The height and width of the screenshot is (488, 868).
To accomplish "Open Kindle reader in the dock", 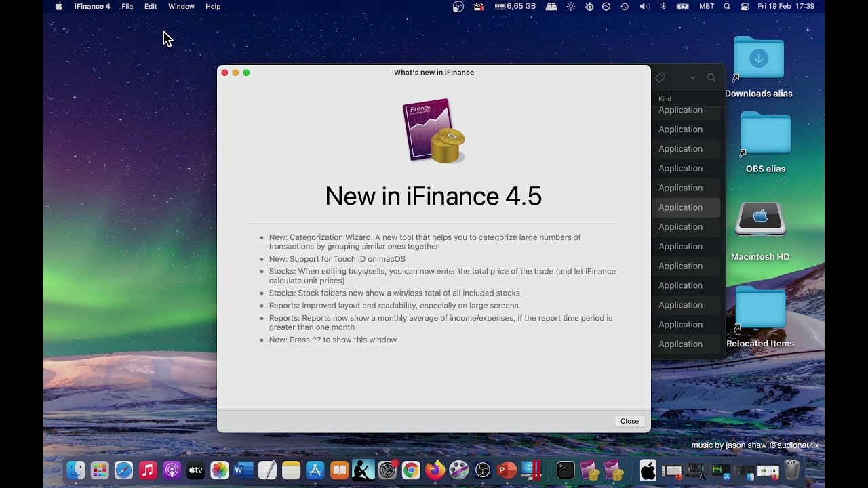I will (363, 470).
